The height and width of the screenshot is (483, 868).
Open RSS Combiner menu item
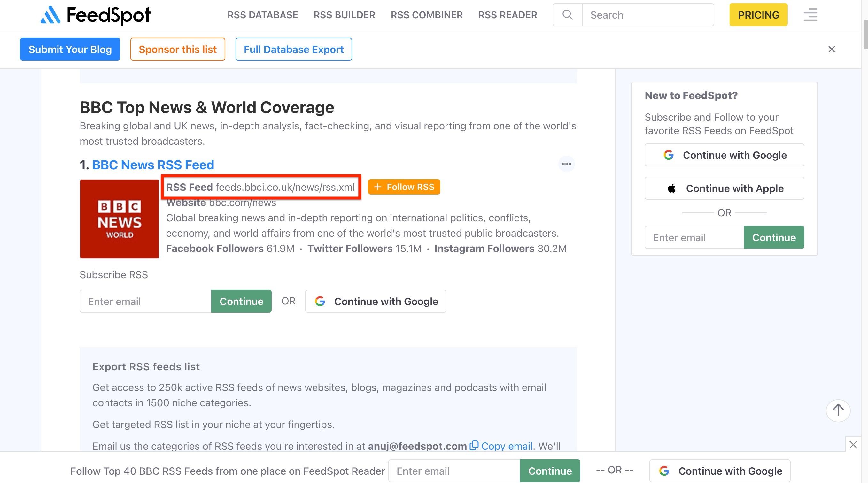pyautogui.click(x=427, y=15)
